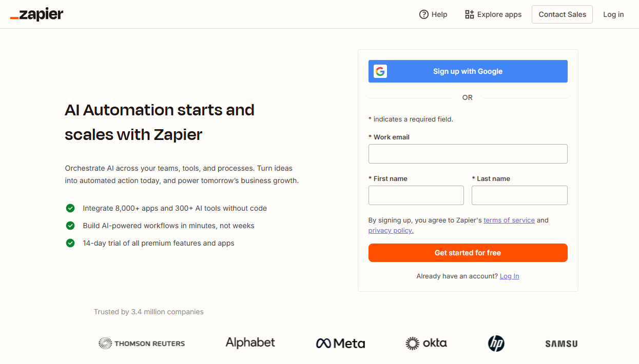Open the Help question mark icon

(x=424, y=14)
